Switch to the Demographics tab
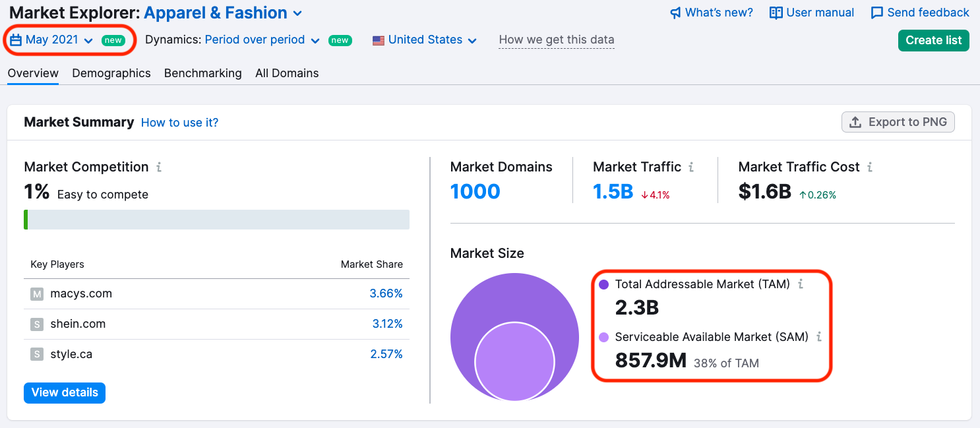The width and height of the screenshot is (980, 428). [111, 73]
